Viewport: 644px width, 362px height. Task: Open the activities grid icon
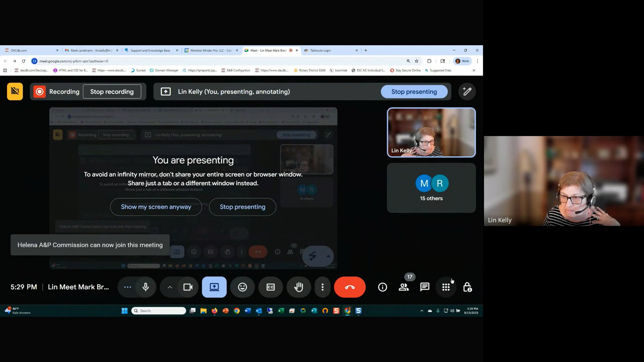[446, 287]
